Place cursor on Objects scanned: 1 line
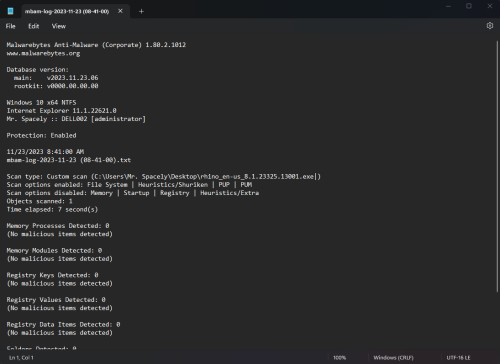Viewport: 500px width, 364px height. [39, 201]
